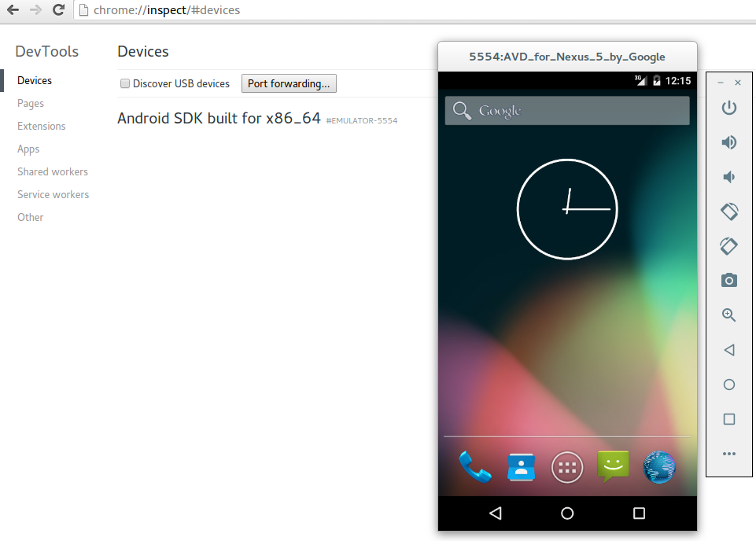The image size is (756, 541).
Task: Open extended controls via the three dots icon
Action: (x=729, y=454)
